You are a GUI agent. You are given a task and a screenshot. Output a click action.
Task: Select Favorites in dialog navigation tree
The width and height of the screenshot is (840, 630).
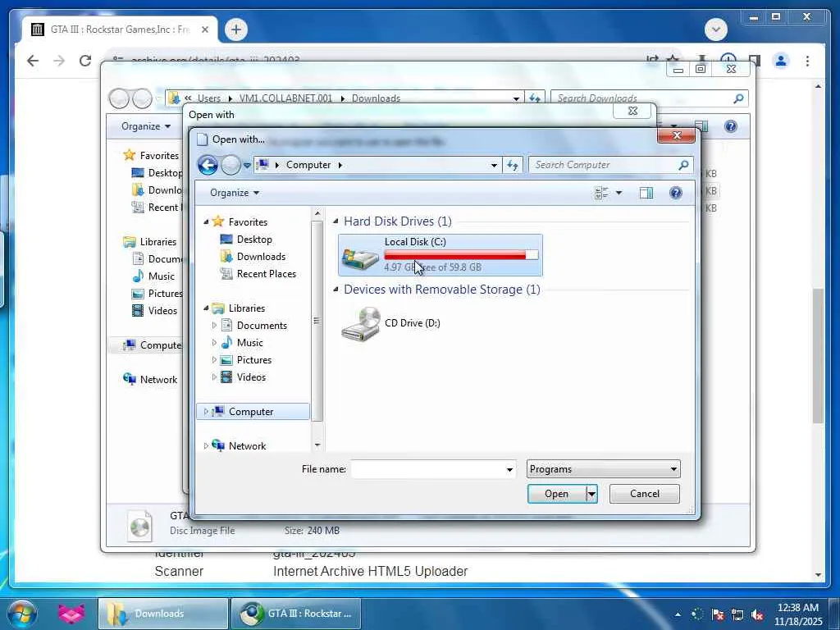(248, 221)
